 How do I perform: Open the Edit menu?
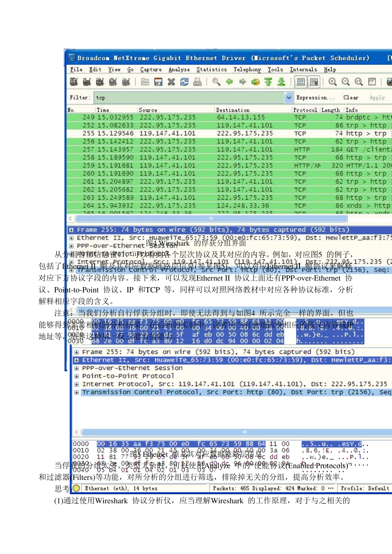(95, 70)
